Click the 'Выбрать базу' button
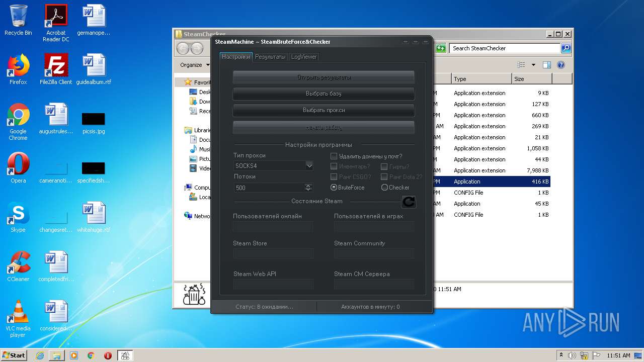This screenshot has height=362, width=644. pos(324,94)
